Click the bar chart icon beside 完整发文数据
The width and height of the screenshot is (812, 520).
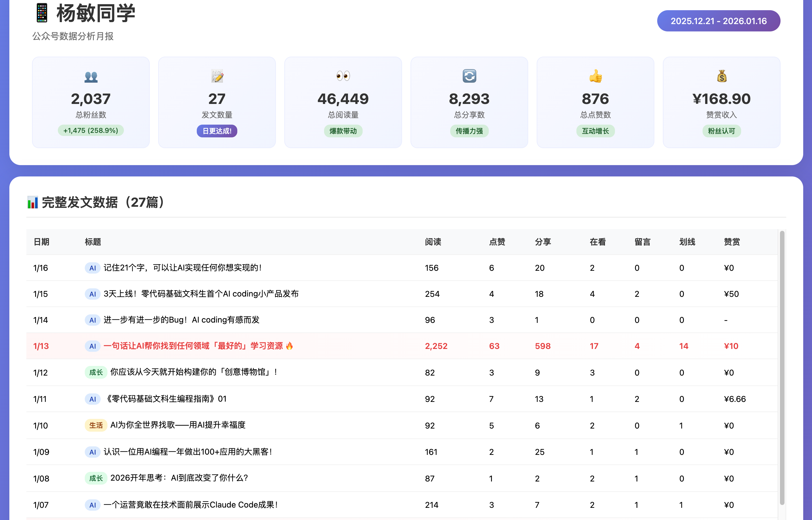point(33,203)
